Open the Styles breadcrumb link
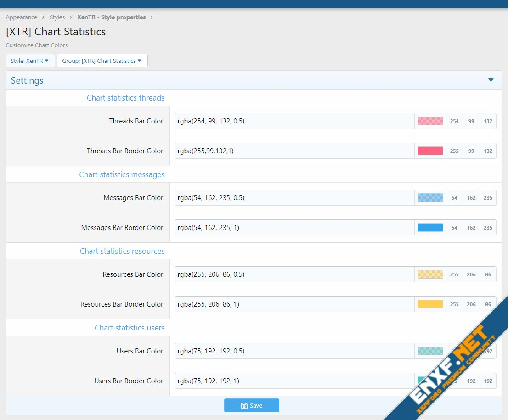508x420 pixels. coord(57,17)
